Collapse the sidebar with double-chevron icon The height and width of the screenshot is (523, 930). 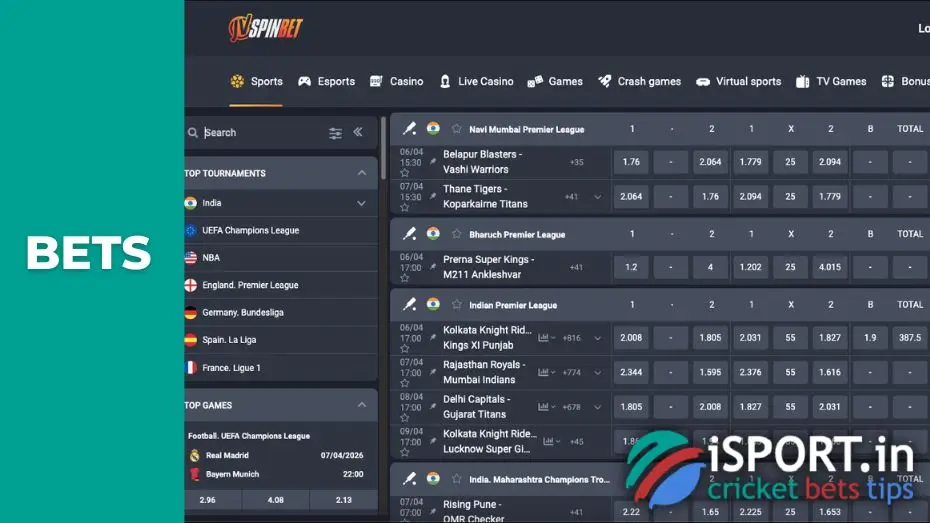[x=358, y=132]
